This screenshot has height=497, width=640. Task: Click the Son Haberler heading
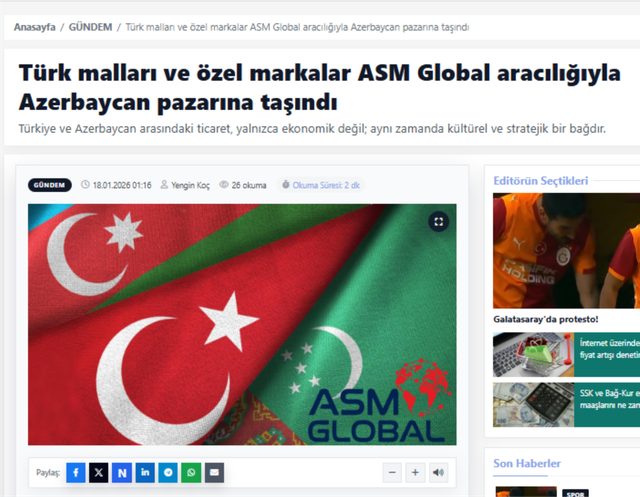pos(527,464)
